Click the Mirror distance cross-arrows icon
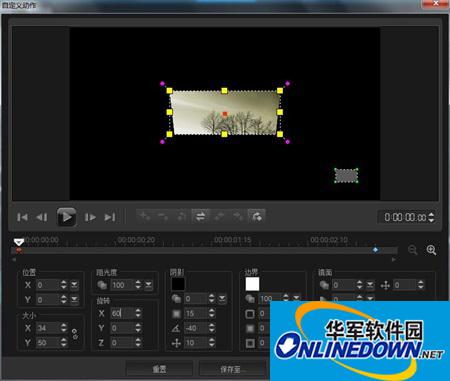 (x=385, y=285)
